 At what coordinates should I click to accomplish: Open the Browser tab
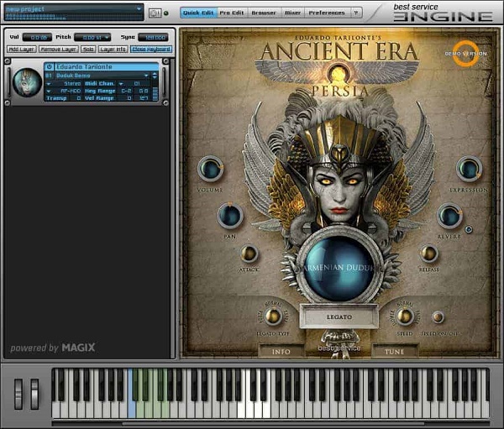click(263, 13)
